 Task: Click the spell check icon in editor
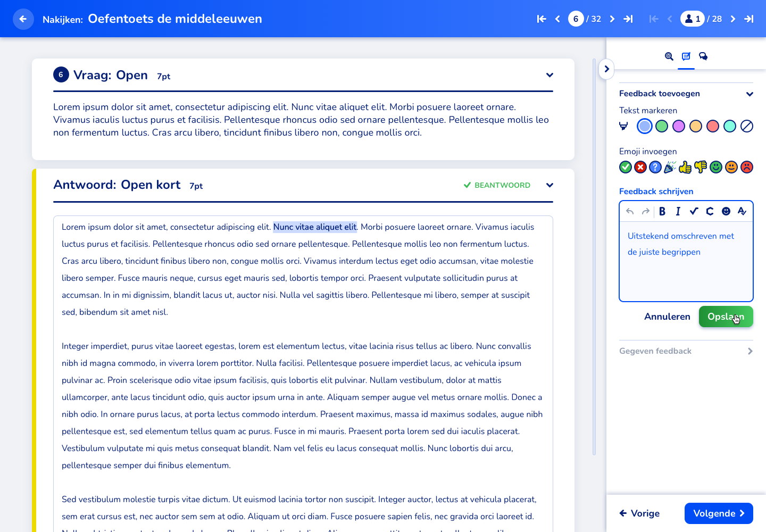[x=742, y=211]
